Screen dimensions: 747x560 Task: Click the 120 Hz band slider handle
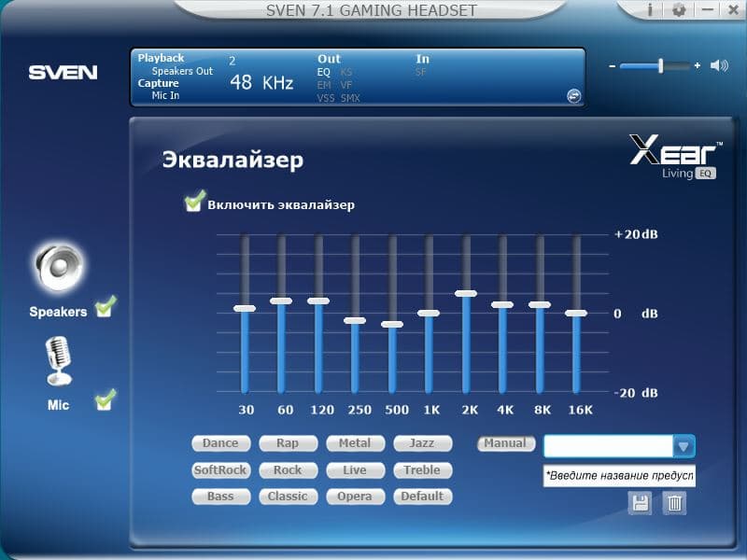point(318,301)
